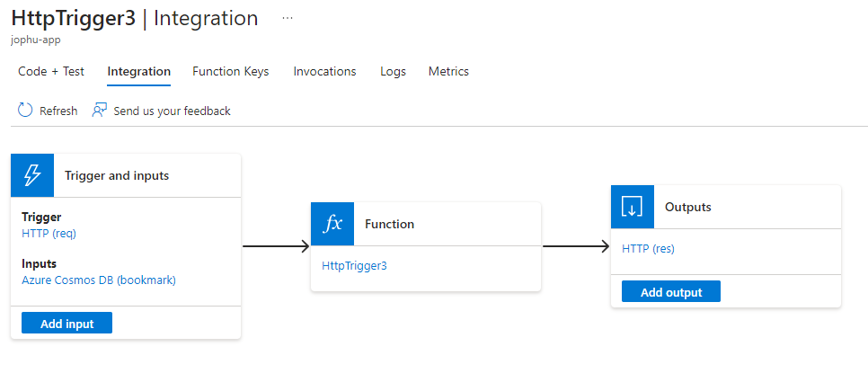Viewport: 868px width, 391px height.
Task: Open the Logs tab
Action: 393,72
